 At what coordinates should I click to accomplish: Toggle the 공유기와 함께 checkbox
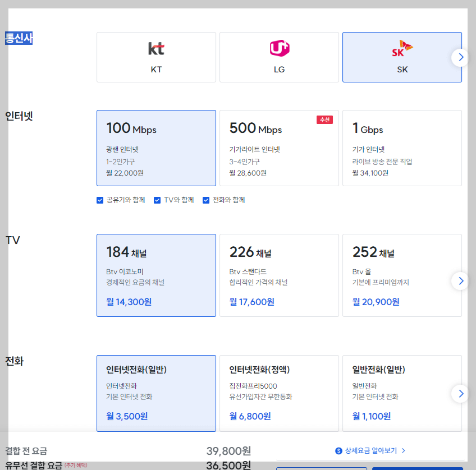[x=100, y=200]
